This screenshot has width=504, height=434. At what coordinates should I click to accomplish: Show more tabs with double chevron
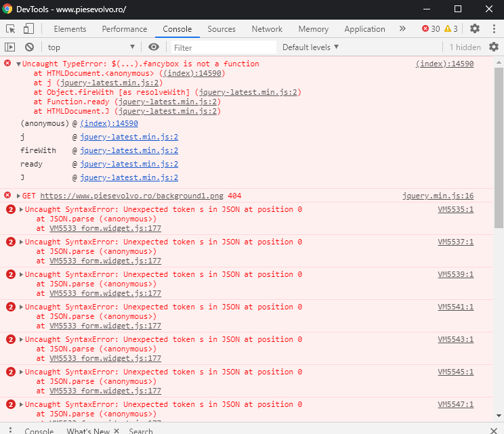click(x=402, y=29)
